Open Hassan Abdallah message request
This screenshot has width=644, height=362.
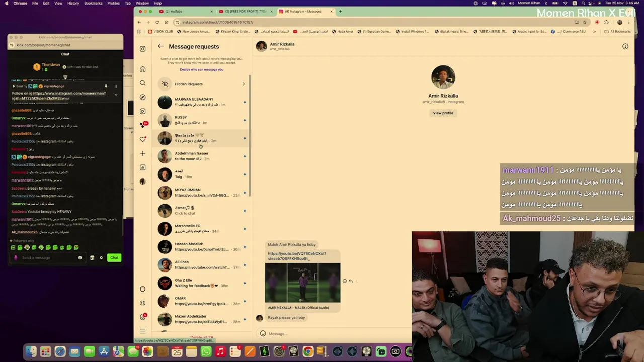coord(201,247)
